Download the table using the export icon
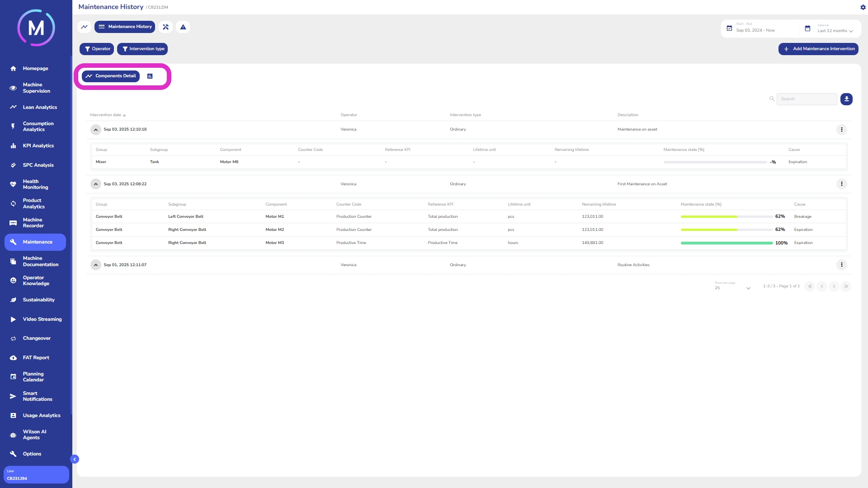Screen dimensions: 868x488 tap(846, 99)
